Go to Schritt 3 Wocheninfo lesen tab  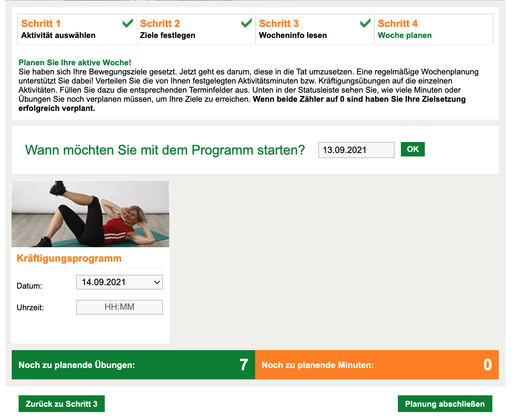point(315,29)
